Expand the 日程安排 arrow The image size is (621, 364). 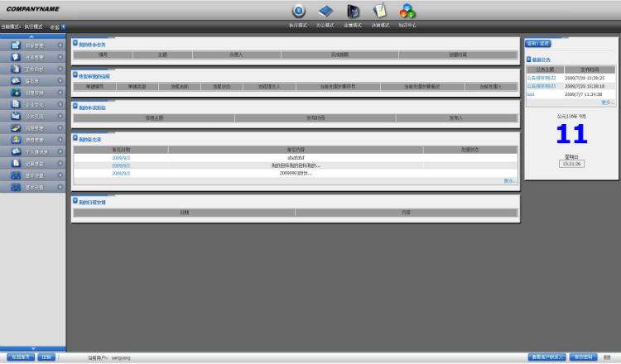point(60,93)
